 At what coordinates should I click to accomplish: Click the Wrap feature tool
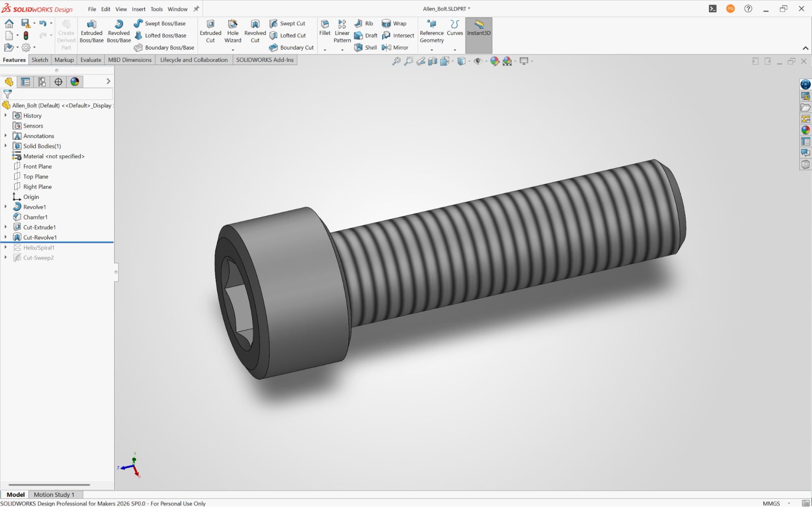pyautogui.click(x=394, y=24)
